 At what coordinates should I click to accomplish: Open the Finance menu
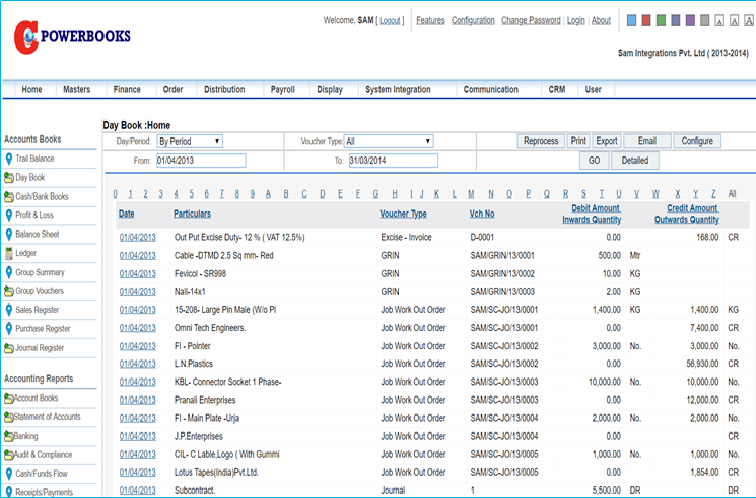click(127, 89)
